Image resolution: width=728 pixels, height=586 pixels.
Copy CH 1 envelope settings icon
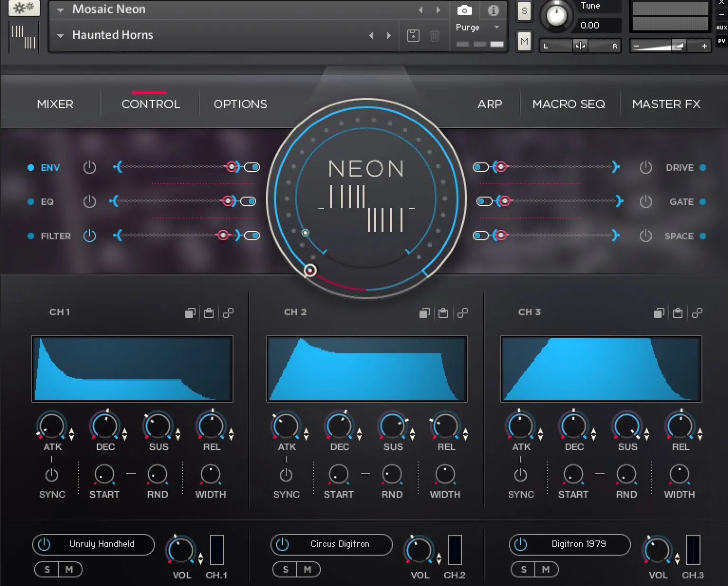[x=190, y=313]
